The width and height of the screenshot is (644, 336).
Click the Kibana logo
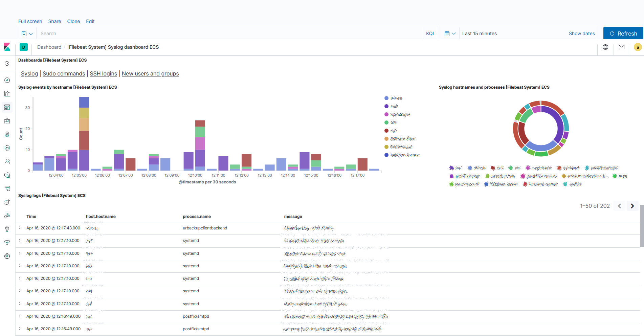point(7,47)
